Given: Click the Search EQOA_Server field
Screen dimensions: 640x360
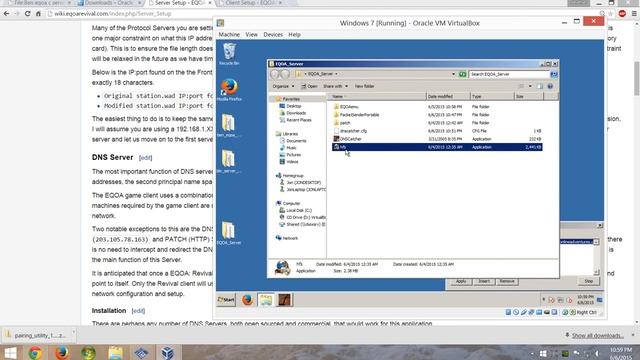Looking at the screenshot, I should [x=509, y=74].
